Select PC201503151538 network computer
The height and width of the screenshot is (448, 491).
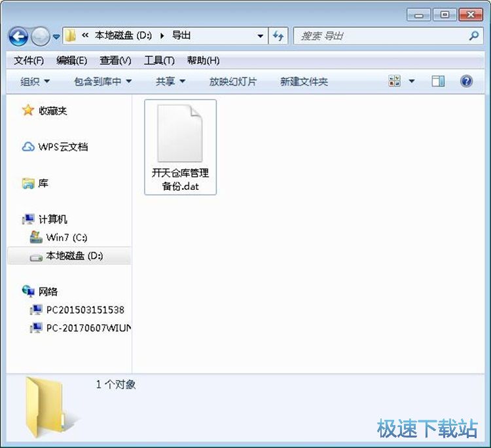[x=85, y=310]
